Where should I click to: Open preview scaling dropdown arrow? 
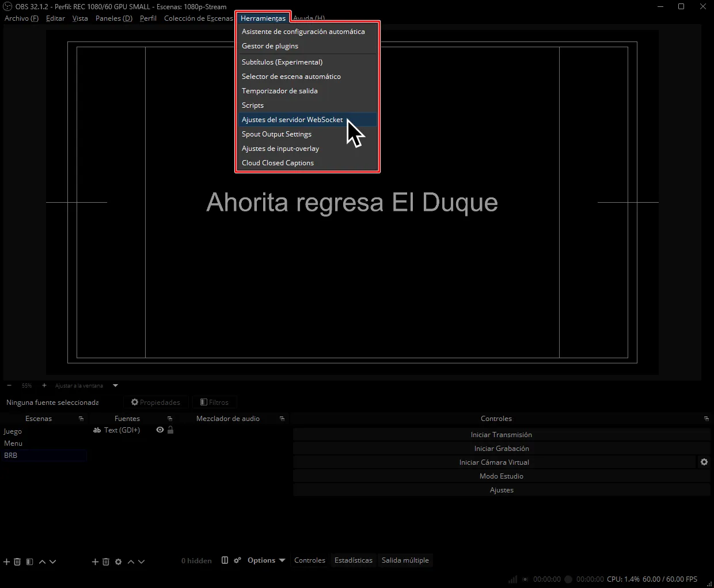click(115, 385)
